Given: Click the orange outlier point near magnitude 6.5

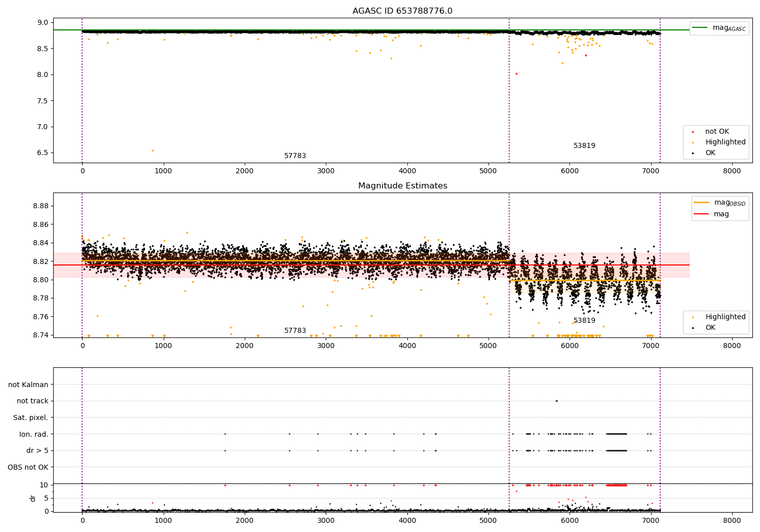Looking at the screenshot, I should tap(153, 150).
